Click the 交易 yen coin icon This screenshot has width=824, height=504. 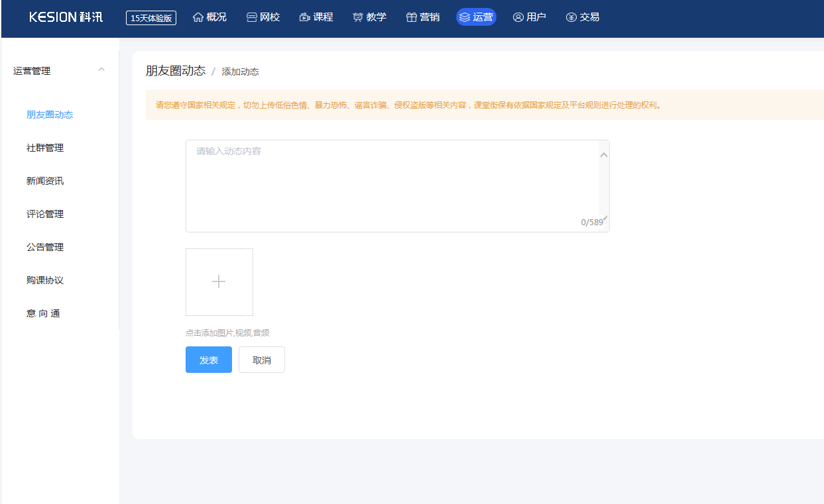571,17
